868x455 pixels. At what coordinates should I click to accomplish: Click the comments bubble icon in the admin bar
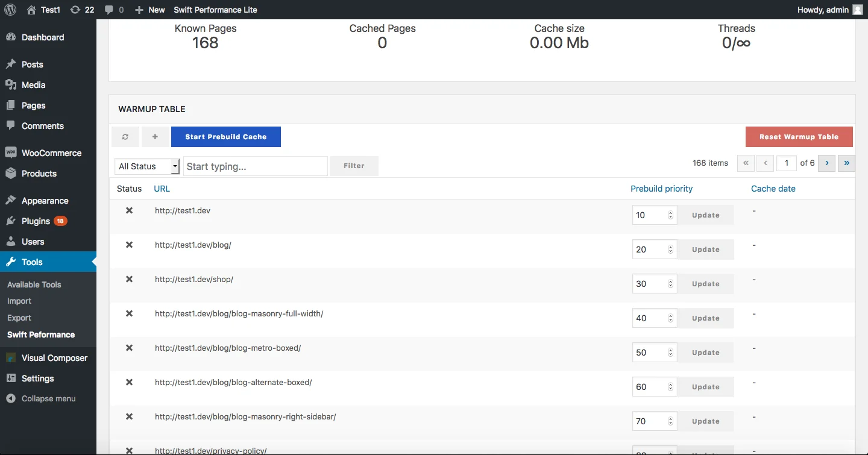[108, 10]
